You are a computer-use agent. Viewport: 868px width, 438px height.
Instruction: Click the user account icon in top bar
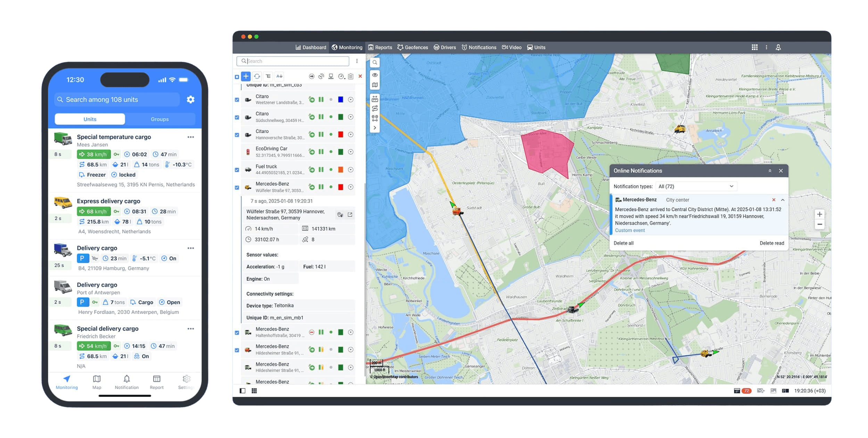click(x=778, y=47)
